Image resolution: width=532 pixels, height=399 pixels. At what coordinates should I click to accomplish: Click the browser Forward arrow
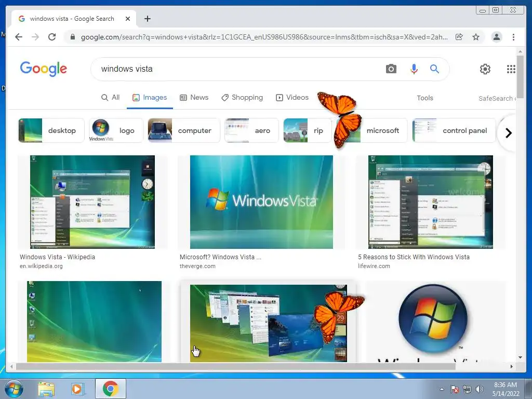[x=35, y=37]
